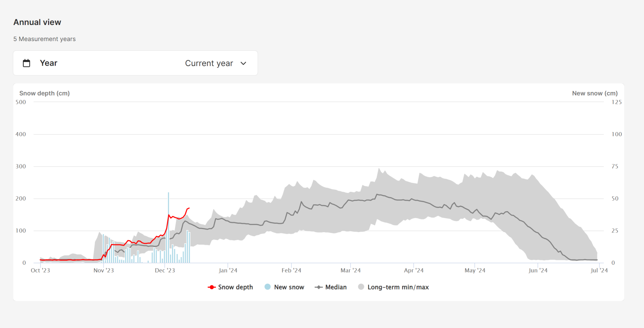Click the gray Median legend line marker
The image size is (644, 328).
[319, 287]
